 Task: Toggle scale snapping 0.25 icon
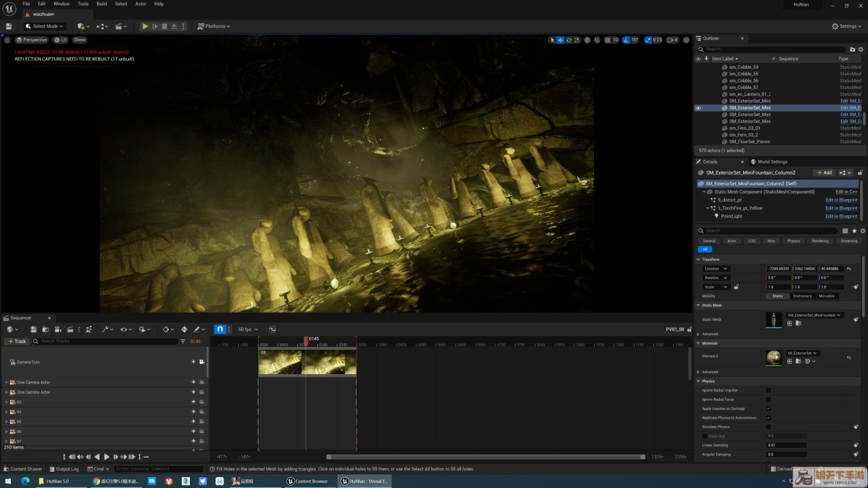coord(648,40)
